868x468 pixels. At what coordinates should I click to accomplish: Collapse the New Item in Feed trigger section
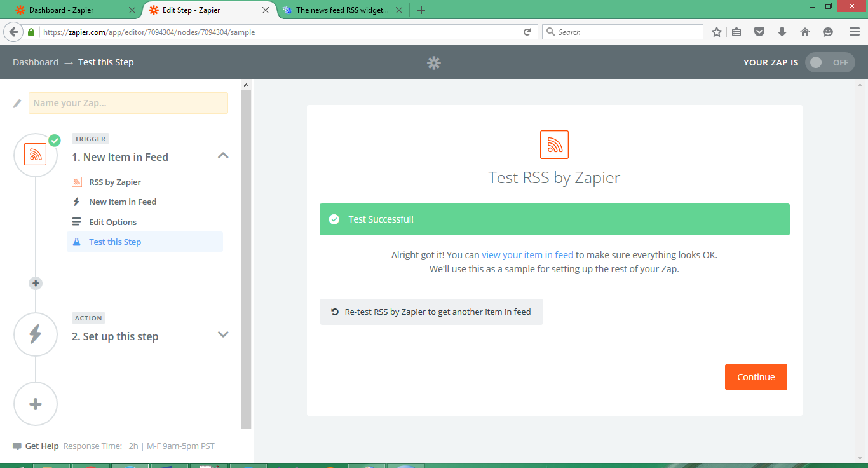[x=223, y=156]
